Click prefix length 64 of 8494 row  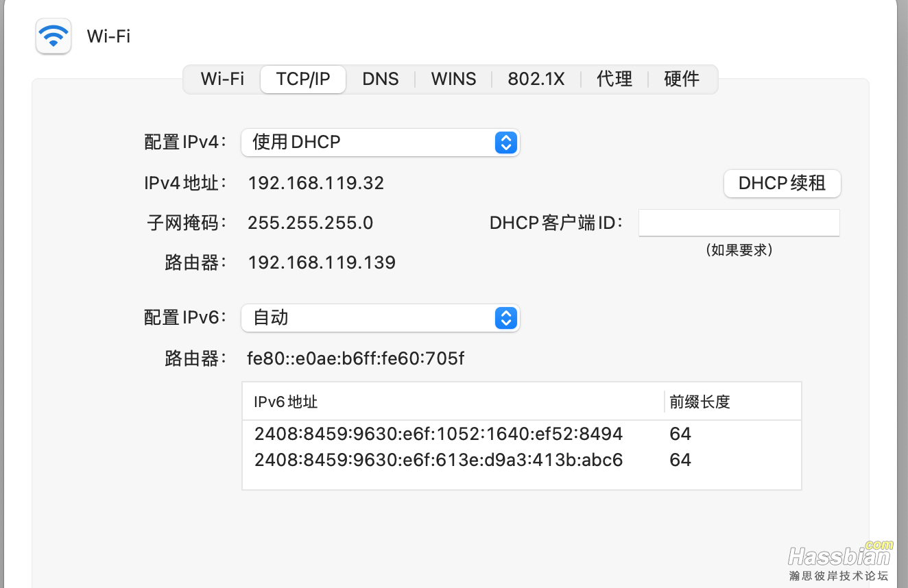click(x=680, y=434)
